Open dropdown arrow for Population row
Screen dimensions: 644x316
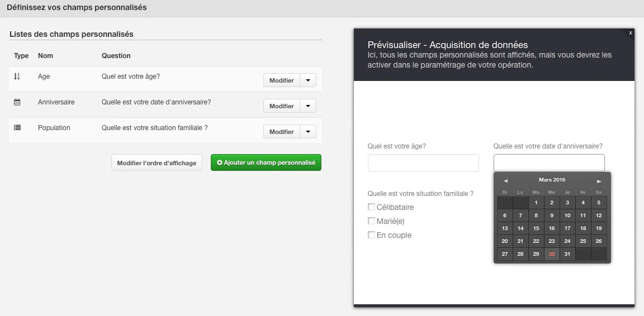pos(308,132)
